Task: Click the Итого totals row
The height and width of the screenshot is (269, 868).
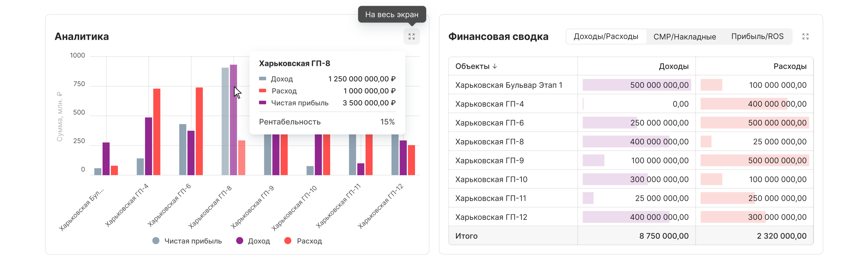Action: pyautogui.click(x=630, y=236)
